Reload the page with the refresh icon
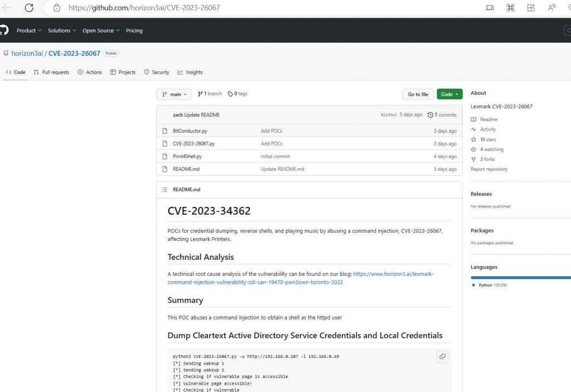This screenshot has height=392, width=571. click(x=29, y=8)
